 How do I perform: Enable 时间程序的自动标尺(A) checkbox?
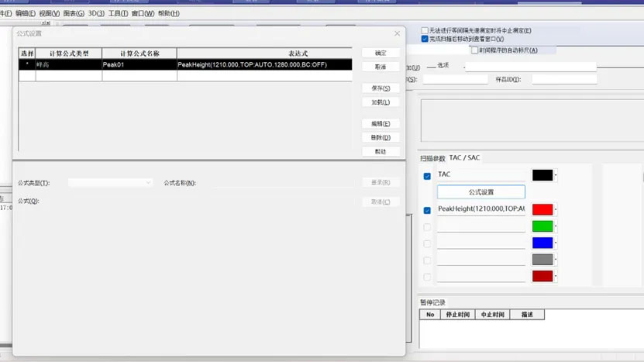474,50
